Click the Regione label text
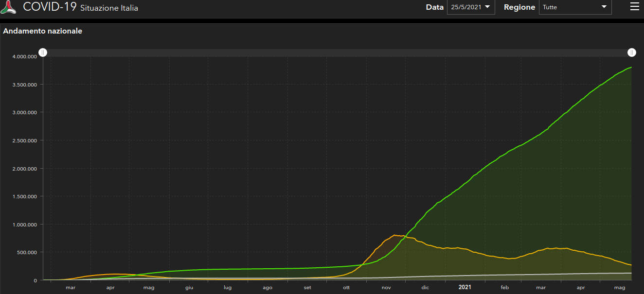This screenshot has height=294, width=644. click(519, 7)
